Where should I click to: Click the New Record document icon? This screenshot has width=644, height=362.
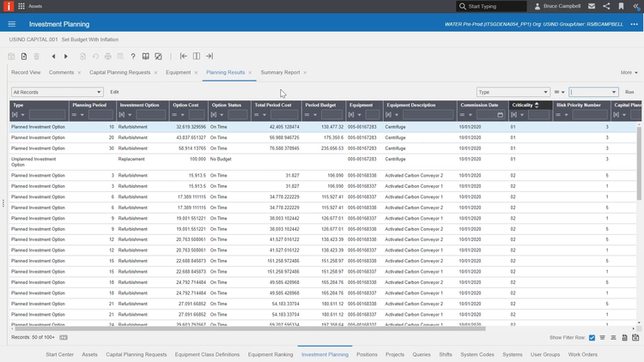pos(24,57)
